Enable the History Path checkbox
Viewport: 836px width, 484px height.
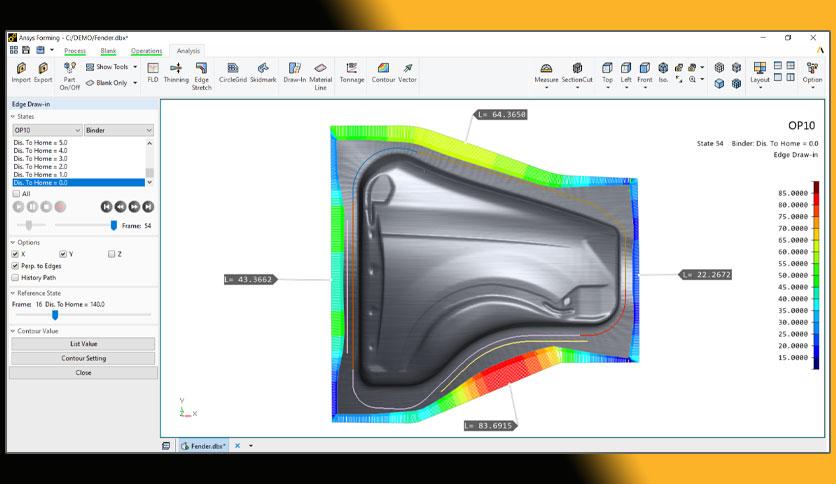click(15, 278)
